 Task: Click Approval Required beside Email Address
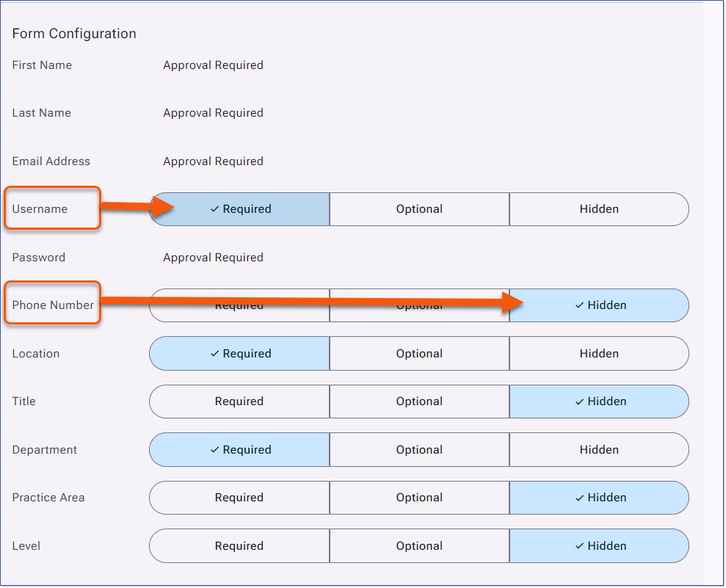click(x=214, y=161)
